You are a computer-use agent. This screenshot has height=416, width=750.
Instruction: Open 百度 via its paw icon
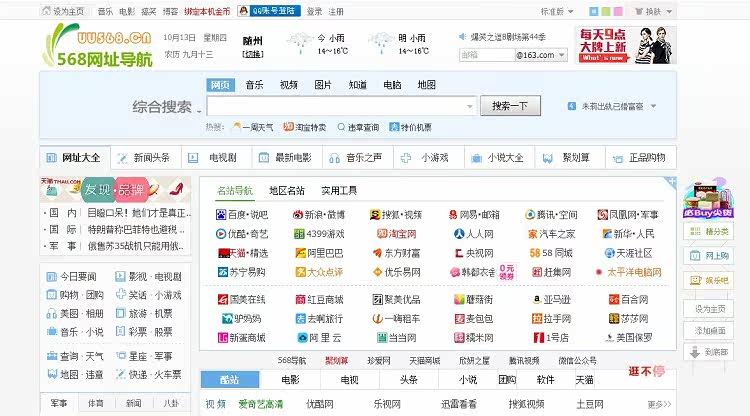coord(222,214)
